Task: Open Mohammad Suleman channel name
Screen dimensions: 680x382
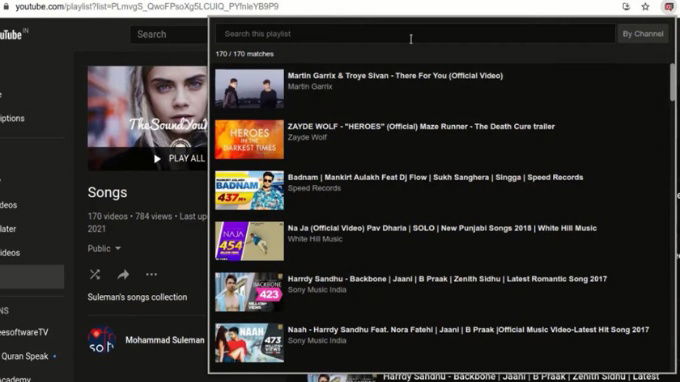Action: 165,340
